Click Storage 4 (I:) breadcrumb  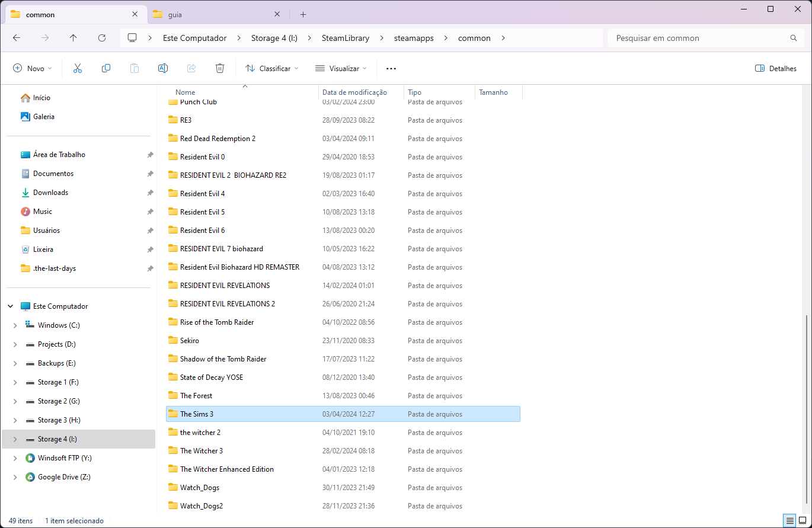[274, 38]
